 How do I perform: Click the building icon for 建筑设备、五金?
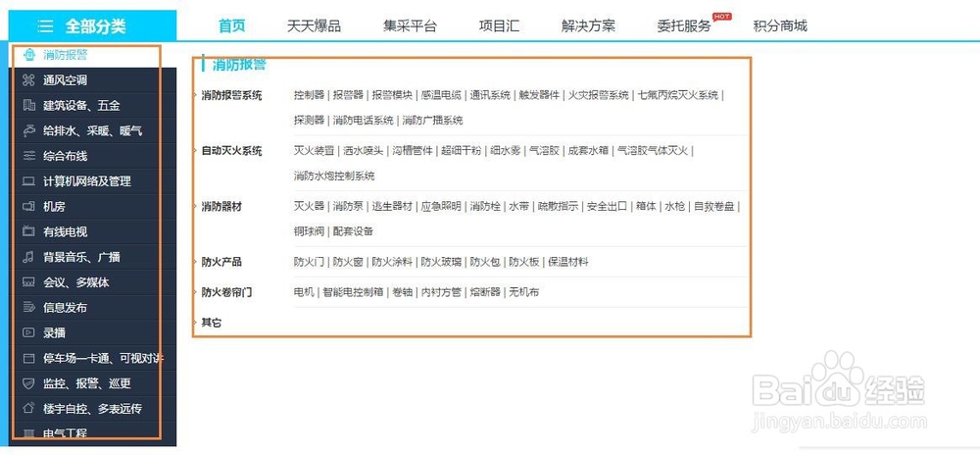28,106
